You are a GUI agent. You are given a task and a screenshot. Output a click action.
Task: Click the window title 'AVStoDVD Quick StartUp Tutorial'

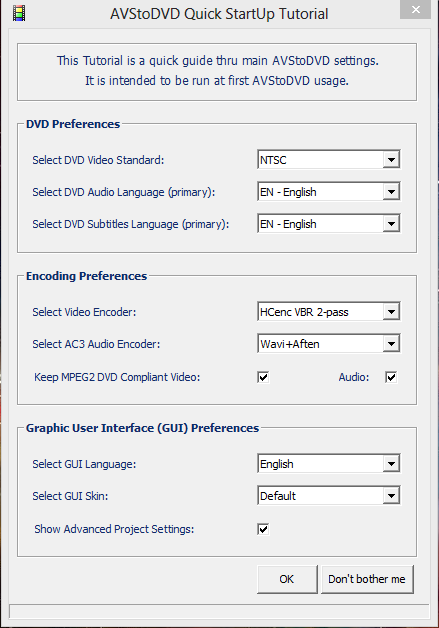tap(219, 14)
